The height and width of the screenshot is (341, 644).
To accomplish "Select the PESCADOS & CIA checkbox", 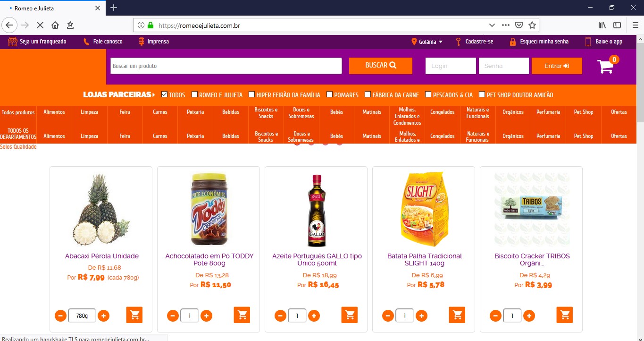I will [428, 94].
